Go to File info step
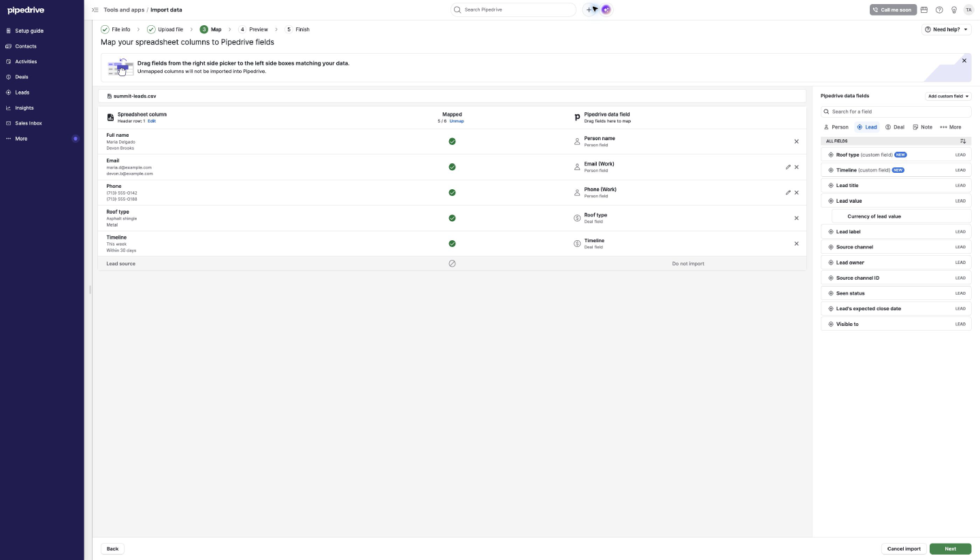This screenshot has height=560, width=980. pyautogui.click(x=116, y=29)
